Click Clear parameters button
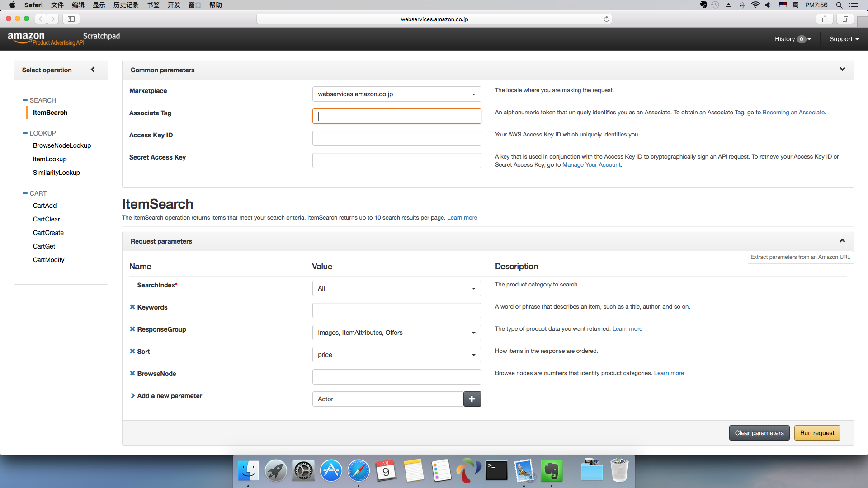The width and height of the screenshot is (868, 488). click(759, 433)
